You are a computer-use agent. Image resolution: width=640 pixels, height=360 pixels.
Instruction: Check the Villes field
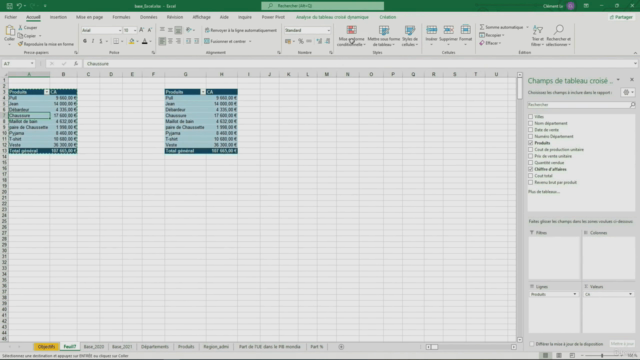(x=531, y=117)
